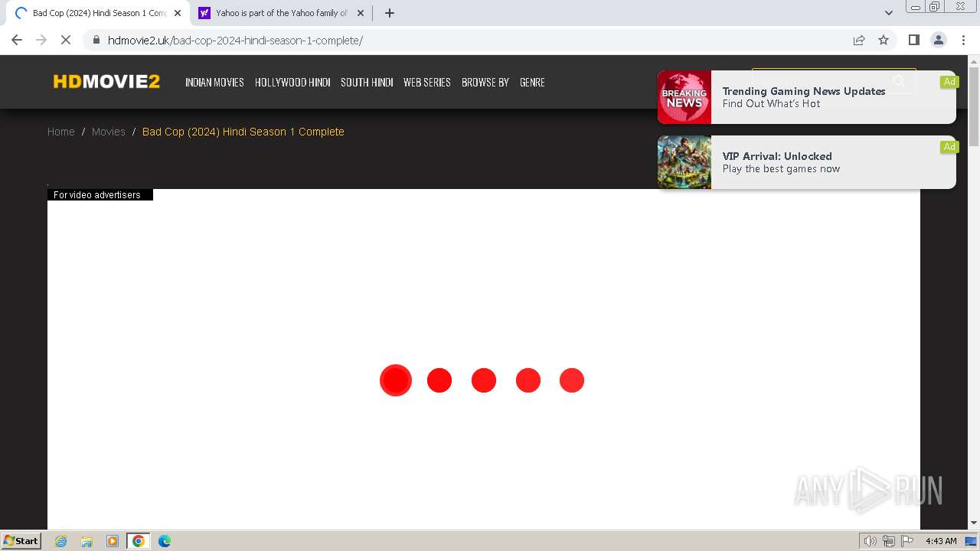This screenshot has height=551, width=980.
Task: Close the Bad Cop tab
Action: point(177,13)
